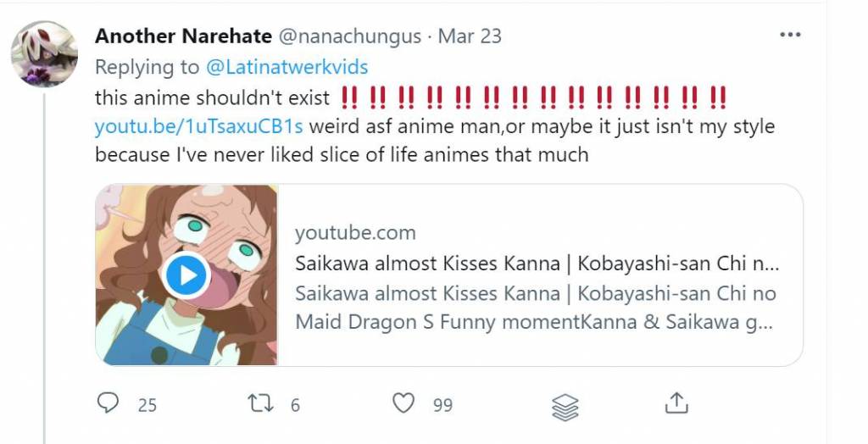868x444 pixels.
Task: Open the card title Saikawa almost Kisses Kanna
Action: (x=537, y=264)
